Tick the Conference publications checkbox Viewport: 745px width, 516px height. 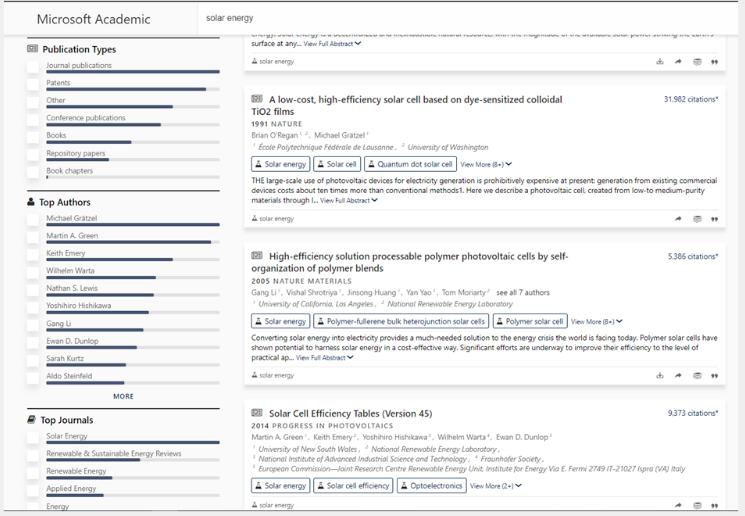(x=33, y=120)
